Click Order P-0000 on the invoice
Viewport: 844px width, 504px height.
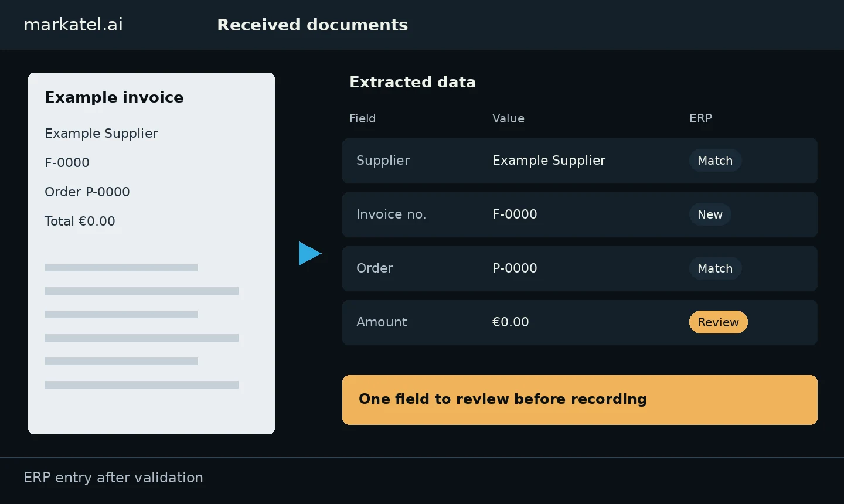(87, 192)
